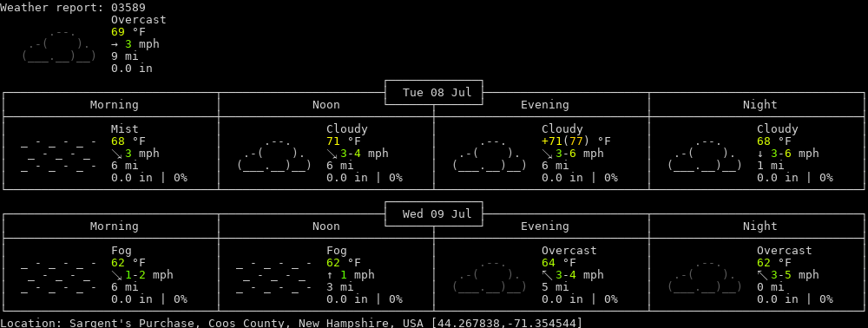Click Wednesday Evening overcast cloud icon
Screen dimensions: 868x328
tap(490, 275)
